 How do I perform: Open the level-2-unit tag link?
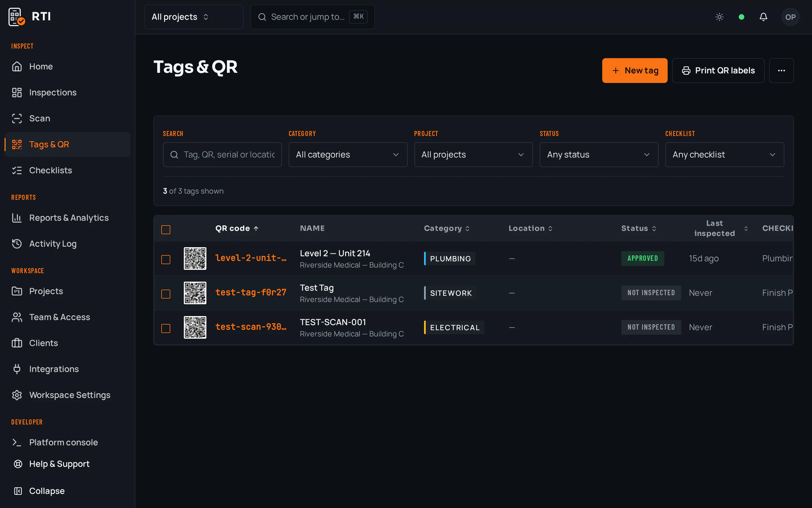click(x=251, y=258)
